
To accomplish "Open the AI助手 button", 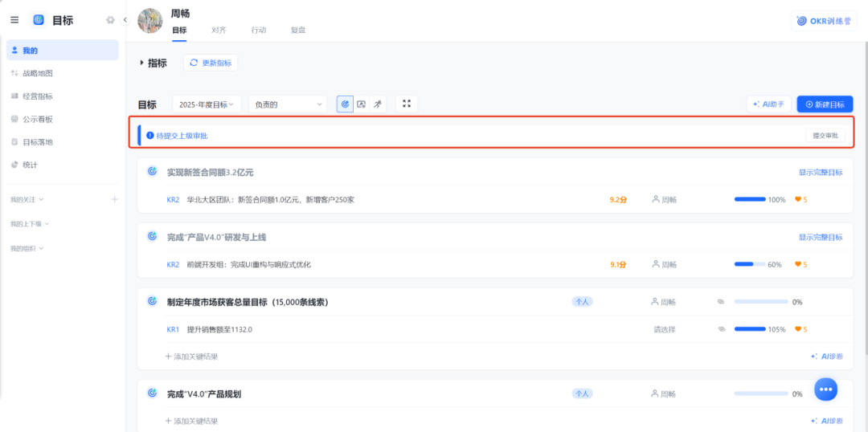I will (x=769, y=104).
